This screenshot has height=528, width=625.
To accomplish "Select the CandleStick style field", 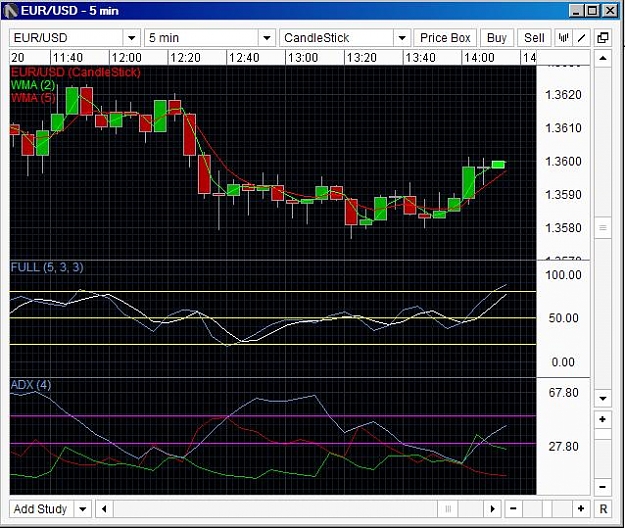I will (337, 38).
